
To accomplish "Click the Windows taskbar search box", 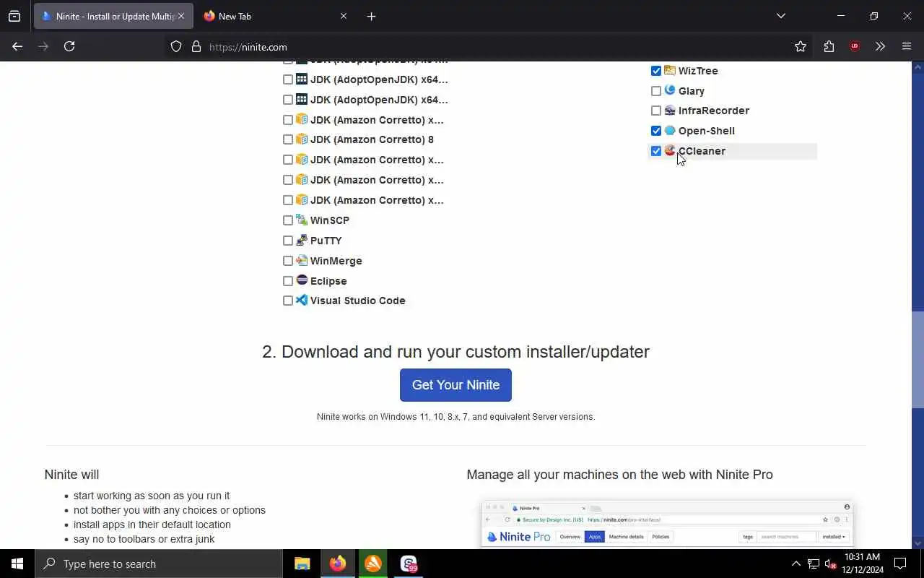I will [159, 564].
